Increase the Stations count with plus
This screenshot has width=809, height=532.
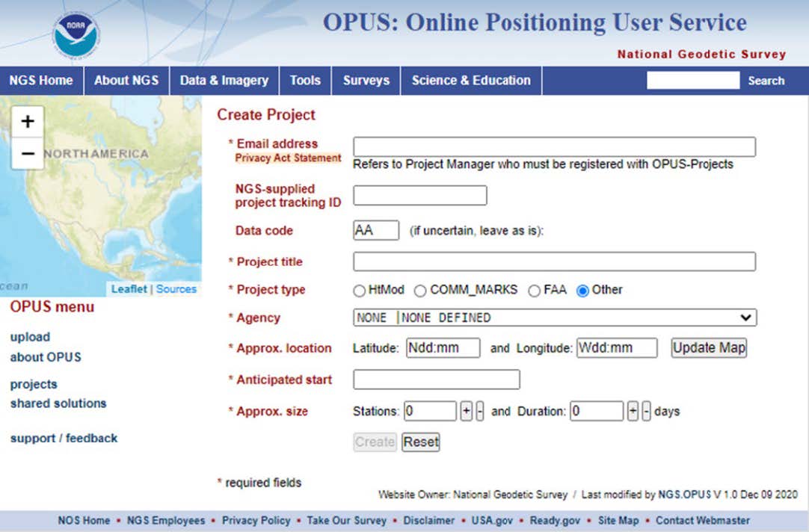point(466,412)
